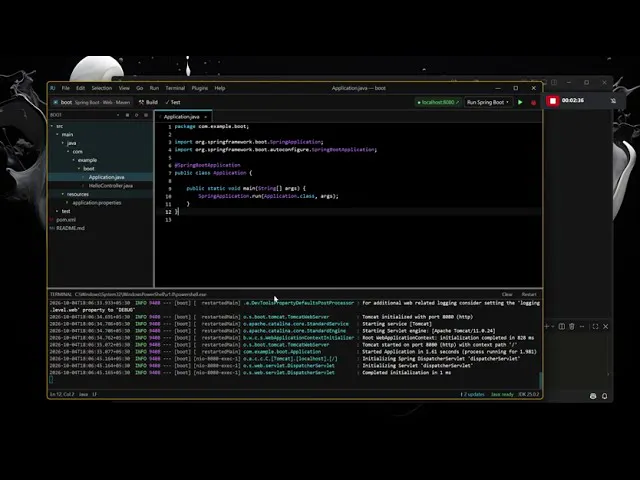Click the split panel icon in background window

[x=562, y=327]
